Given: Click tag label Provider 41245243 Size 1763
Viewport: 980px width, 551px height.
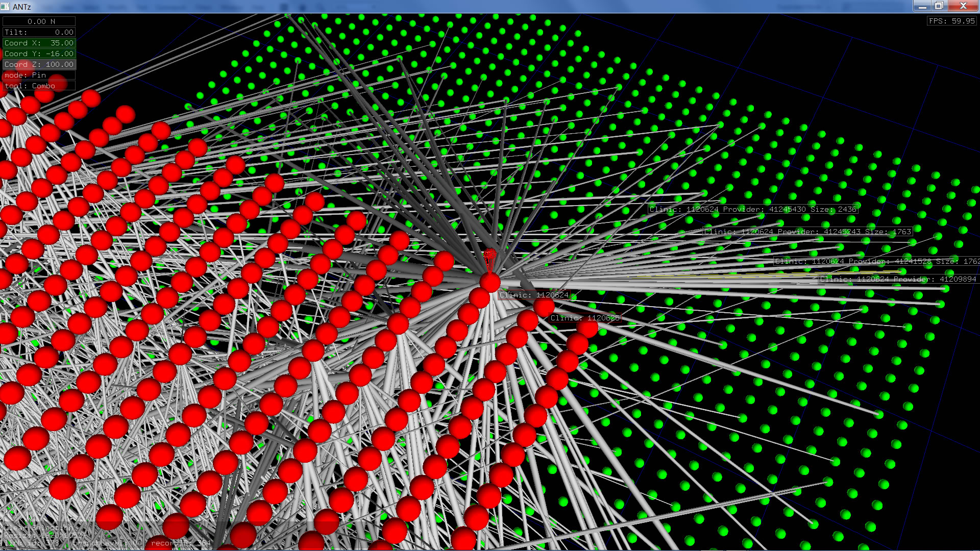Looking at the screenshot, I should 807,232.
